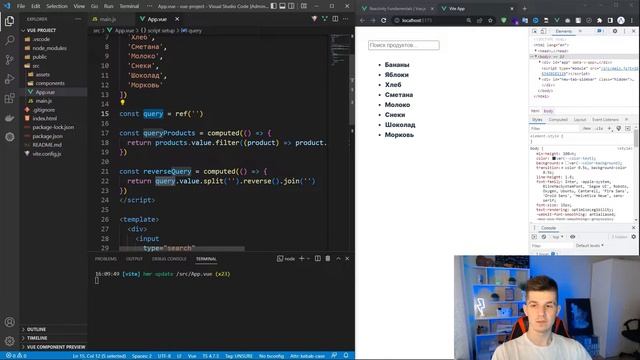Click the Styles filter input
Screen dimensions: 640x360
(554, 129)
